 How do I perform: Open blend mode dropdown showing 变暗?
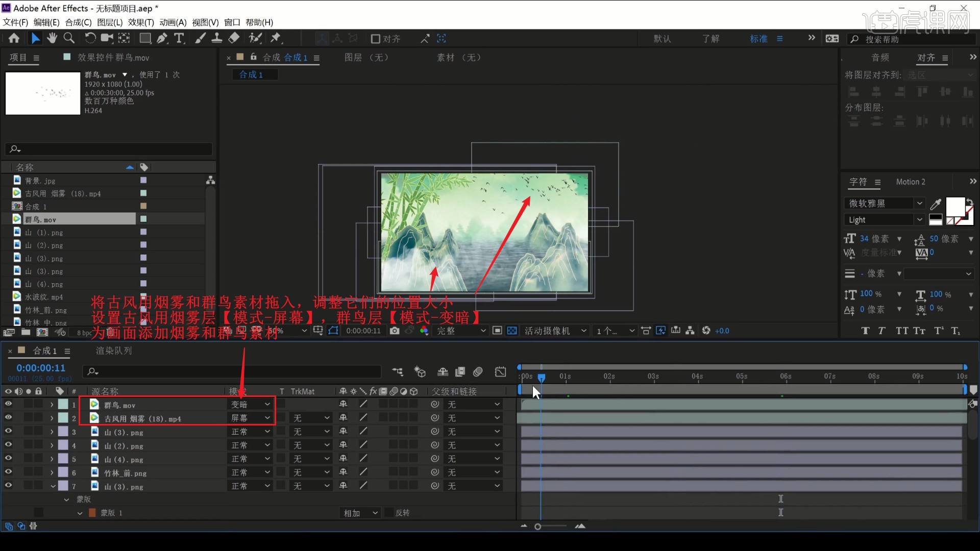pos(250,404)
